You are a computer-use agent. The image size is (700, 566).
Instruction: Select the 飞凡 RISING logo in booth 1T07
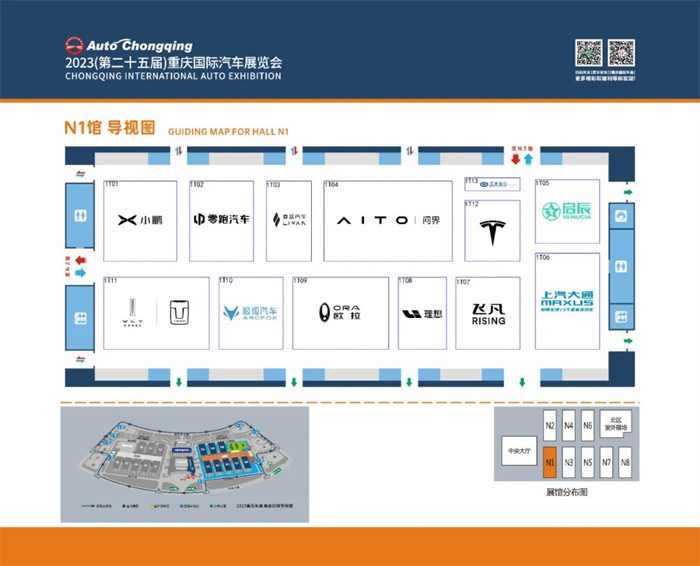point(488,314)
